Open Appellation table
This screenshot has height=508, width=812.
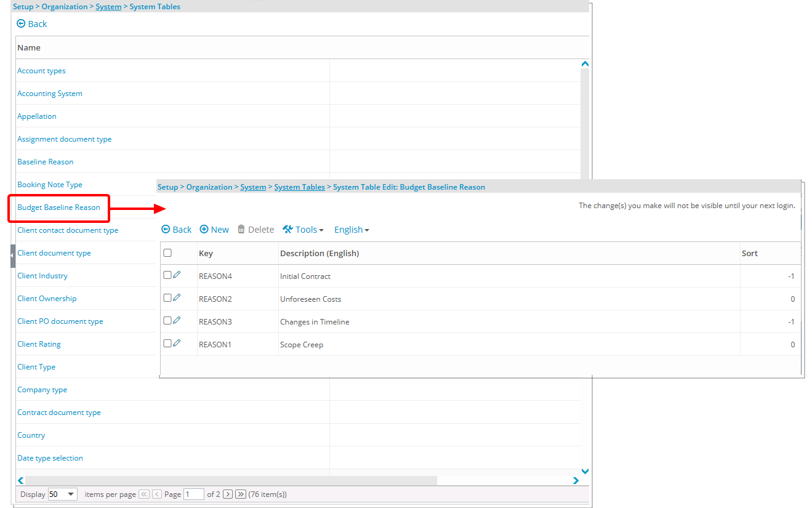37,116
